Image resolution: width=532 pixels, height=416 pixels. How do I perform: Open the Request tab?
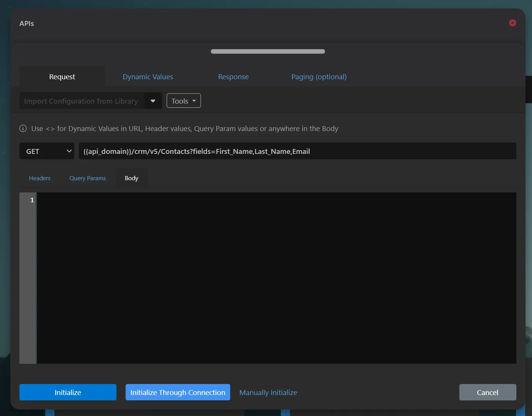click(x=62, y=77)
